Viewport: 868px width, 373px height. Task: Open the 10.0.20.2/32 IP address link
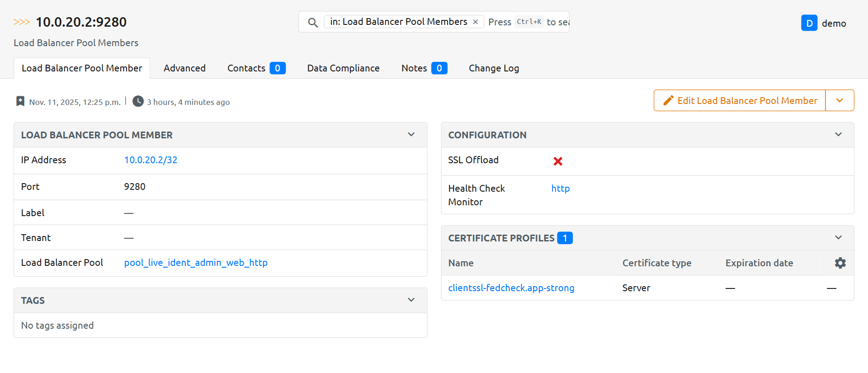pyautogui.click(x=151, y=160)
